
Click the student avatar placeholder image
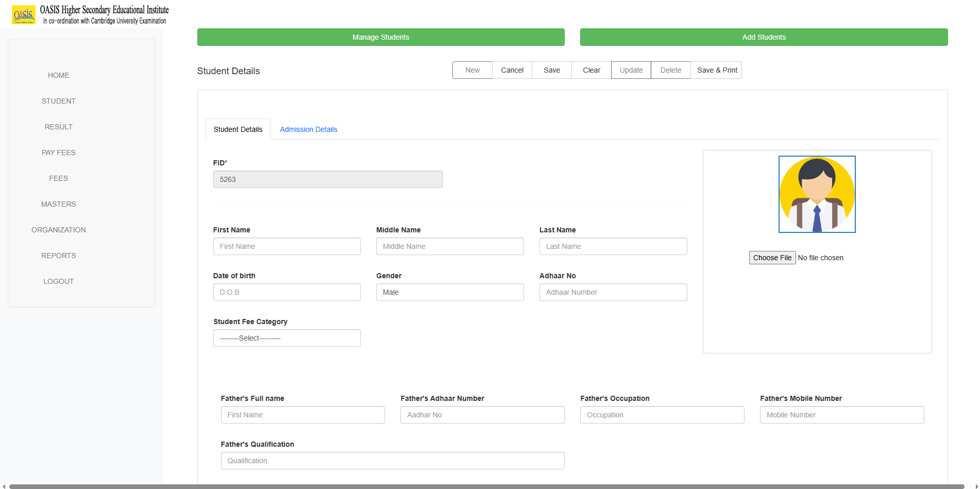coord(817,194)
